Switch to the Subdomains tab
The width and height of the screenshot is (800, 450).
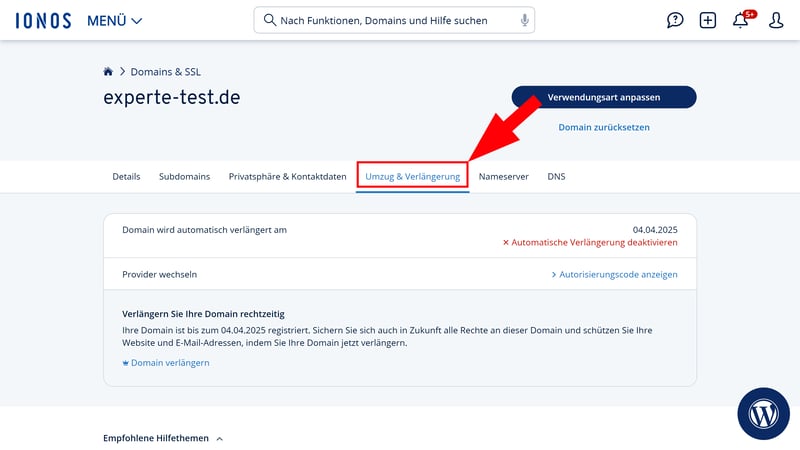(184, 176)
